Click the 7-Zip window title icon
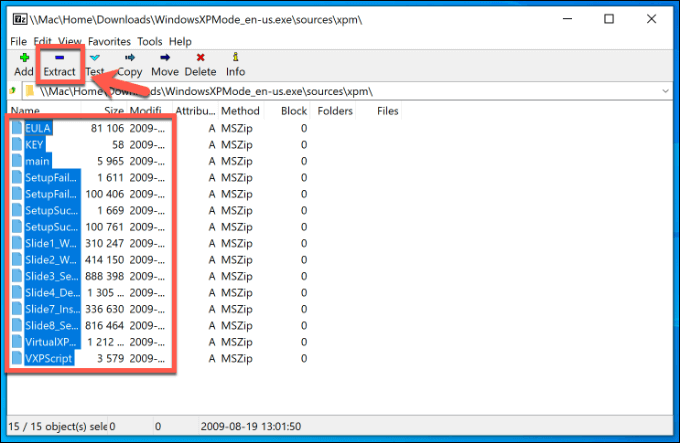This screenshot has height=443, width=680. (x=20, y=19)
